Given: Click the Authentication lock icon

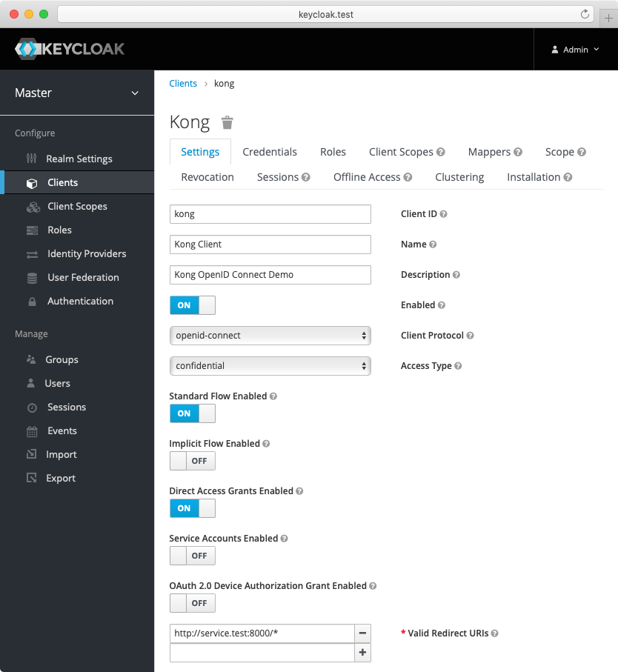Looking at the screenshot, I should coord(32,302).
